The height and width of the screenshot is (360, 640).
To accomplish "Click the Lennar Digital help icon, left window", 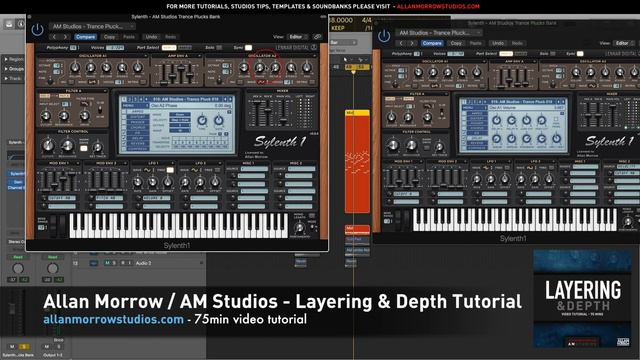I will pyautogui.click(x=314, y=47).
